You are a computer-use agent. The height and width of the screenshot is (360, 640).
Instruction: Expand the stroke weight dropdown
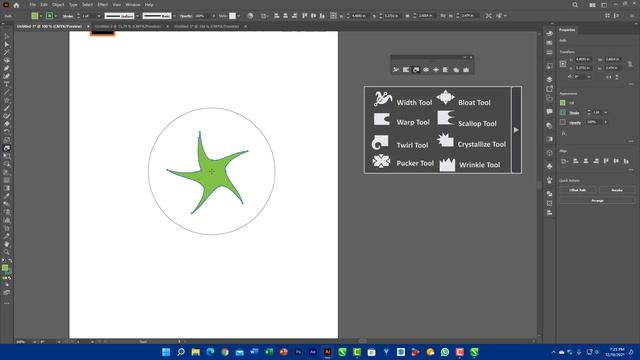click(x=99, y=16)
